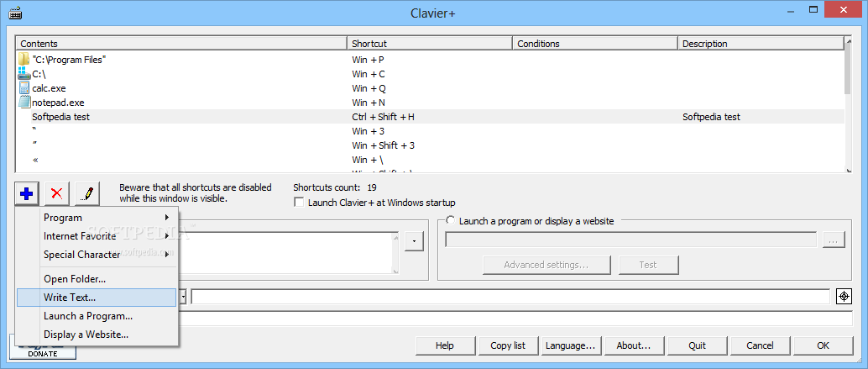
Task: Click the red X delete shortcut button
Action: point(56,193)
